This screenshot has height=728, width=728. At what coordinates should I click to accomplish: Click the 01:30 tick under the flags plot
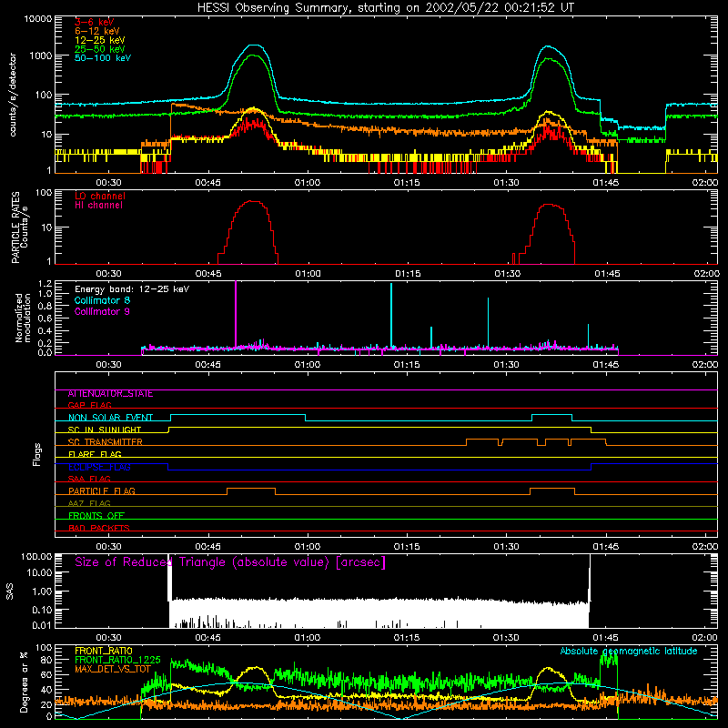coord(506,547)
